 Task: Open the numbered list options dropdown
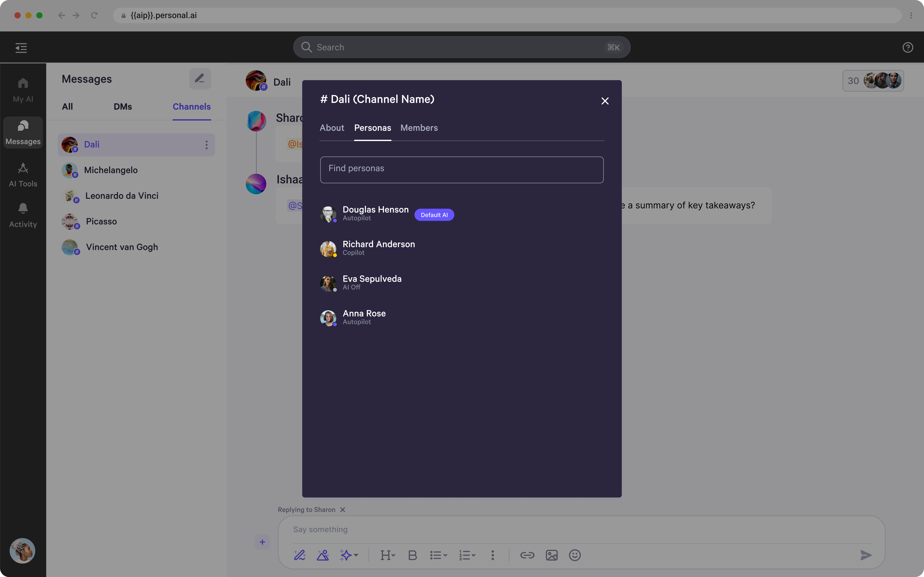coord(466,555)
